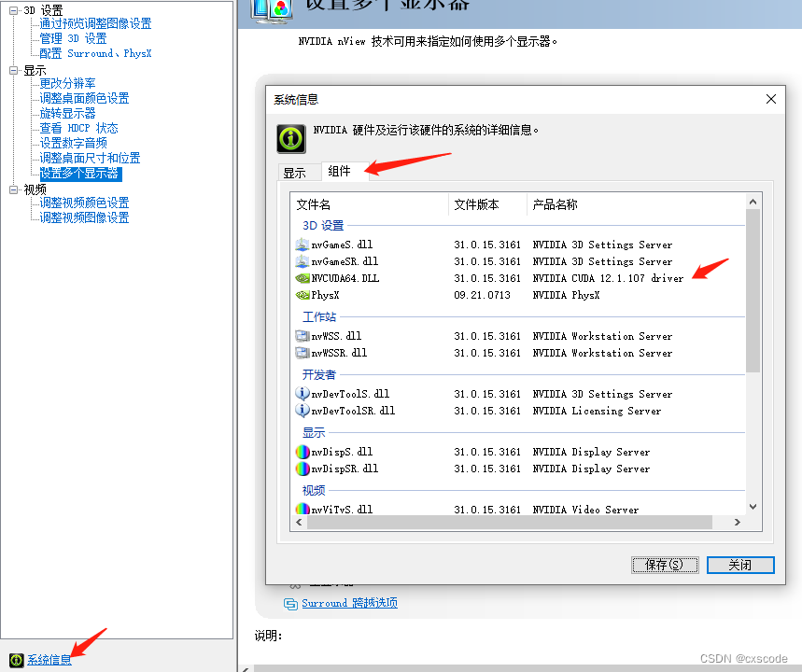Click the nvGameSR.dll file icon
Image resolution: width=802 pixels, height=672 pixels.
303,261
